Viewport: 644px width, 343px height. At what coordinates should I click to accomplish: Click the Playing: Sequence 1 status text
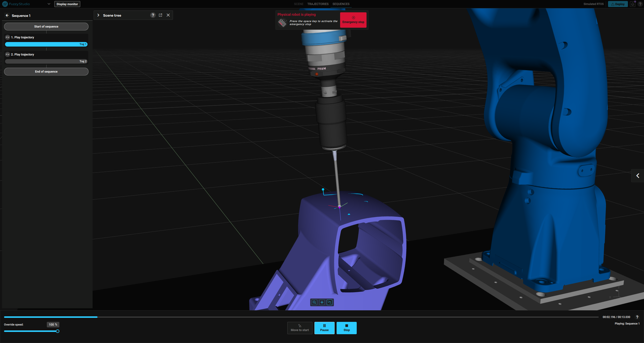pos(627,324)
